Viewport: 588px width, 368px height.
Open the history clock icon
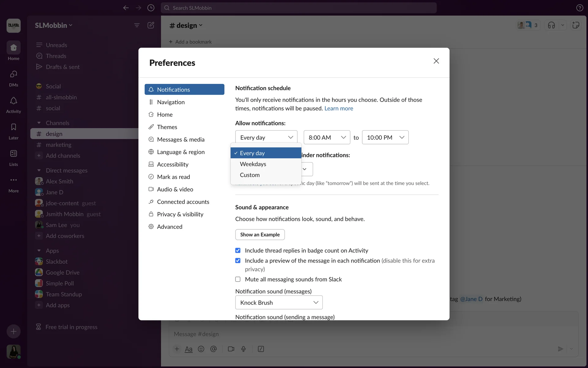tap(151, 8)
